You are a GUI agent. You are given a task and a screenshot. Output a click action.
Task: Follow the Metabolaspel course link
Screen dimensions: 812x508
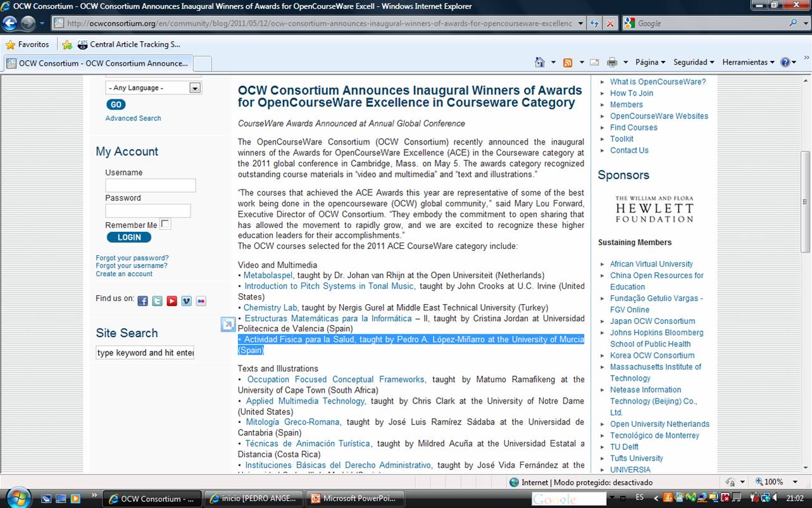tap(268, 276)
